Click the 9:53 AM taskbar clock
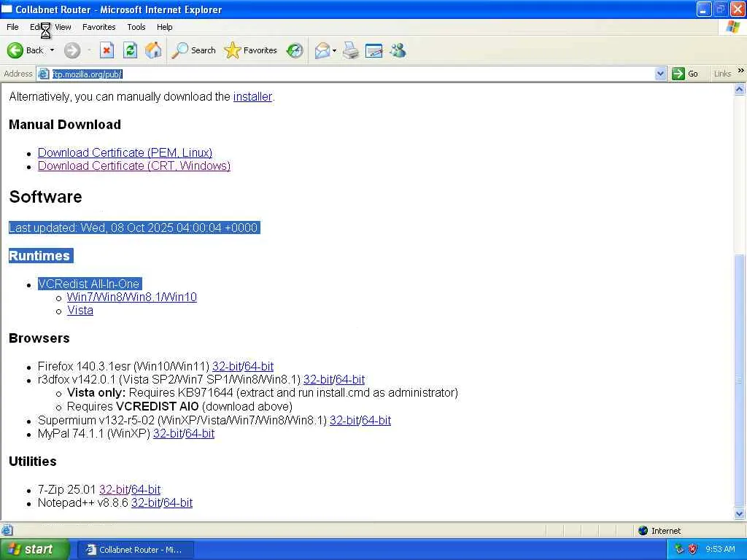The image size is (747, 560). [720, 550]
